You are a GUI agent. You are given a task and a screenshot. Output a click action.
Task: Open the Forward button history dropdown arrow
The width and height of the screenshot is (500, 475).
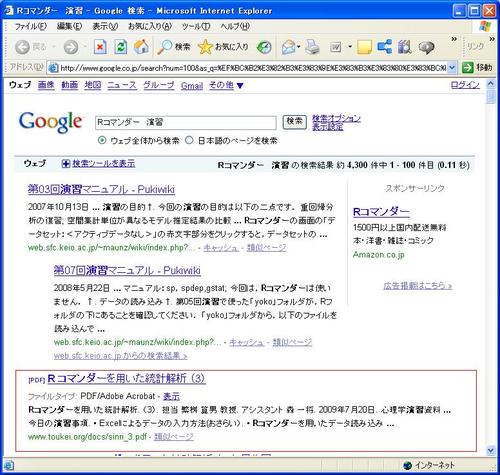(x=85, y=47)
